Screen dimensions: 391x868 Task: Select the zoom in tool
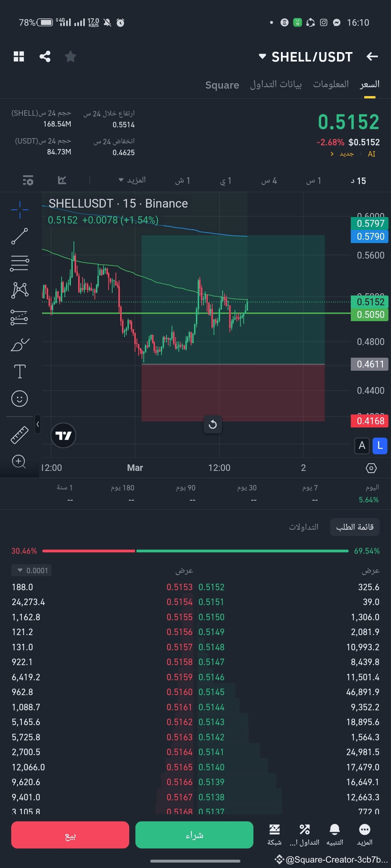point(19,461)
